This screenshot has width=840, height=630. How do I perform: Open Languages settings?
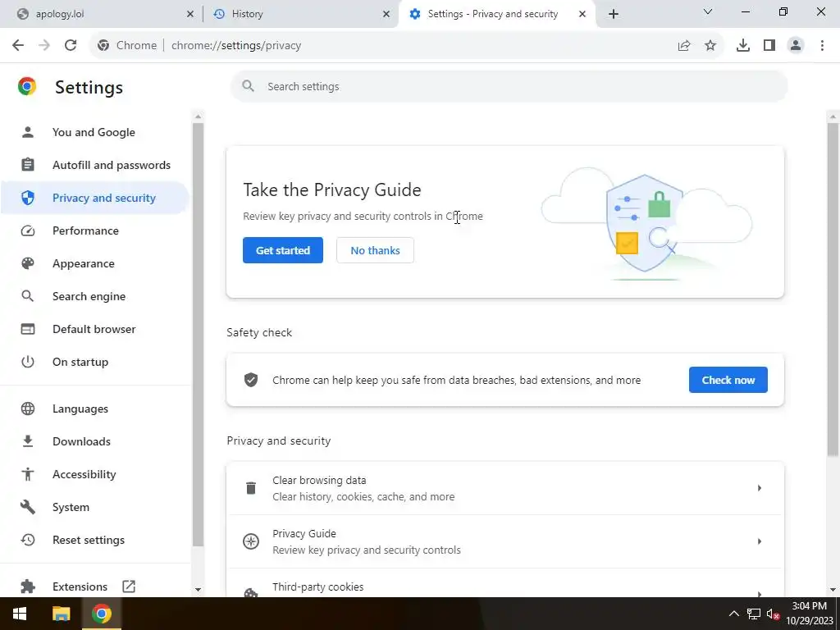94,409
